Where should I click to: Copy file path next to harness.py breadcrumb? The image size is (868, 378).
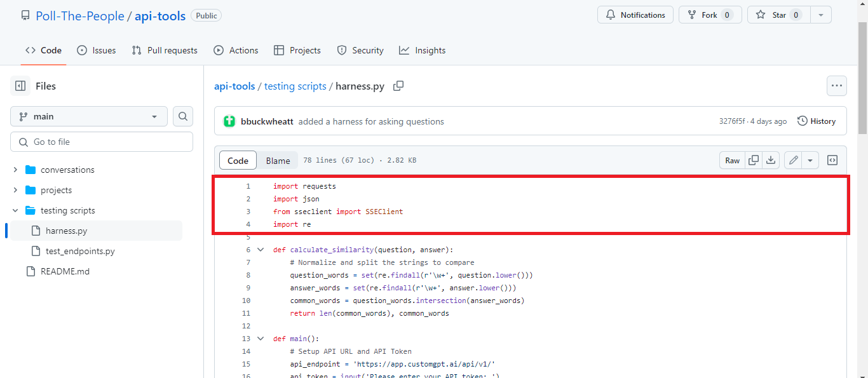[x=398, y=86]
